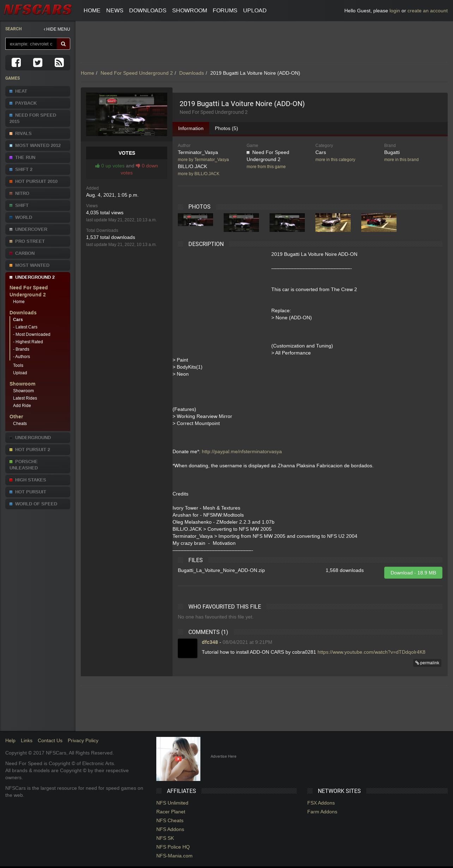
Task: Click the thumbs down vote icon
Action: point(138,166)
